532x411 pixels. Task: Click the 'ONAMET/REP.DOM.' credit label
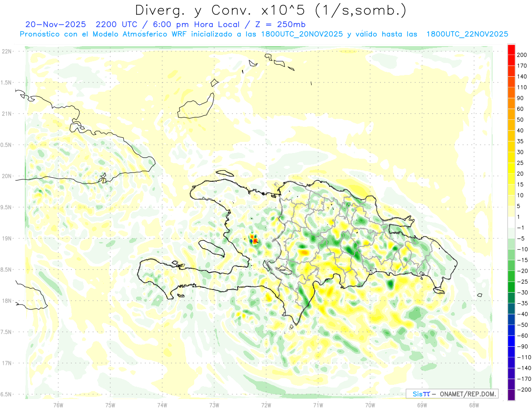[x=468, y=394]
